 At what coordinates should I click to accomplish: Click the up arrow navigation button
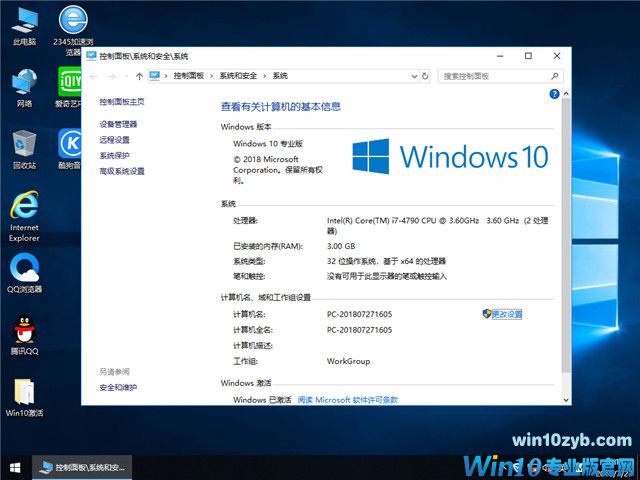[x=138, y=76]
